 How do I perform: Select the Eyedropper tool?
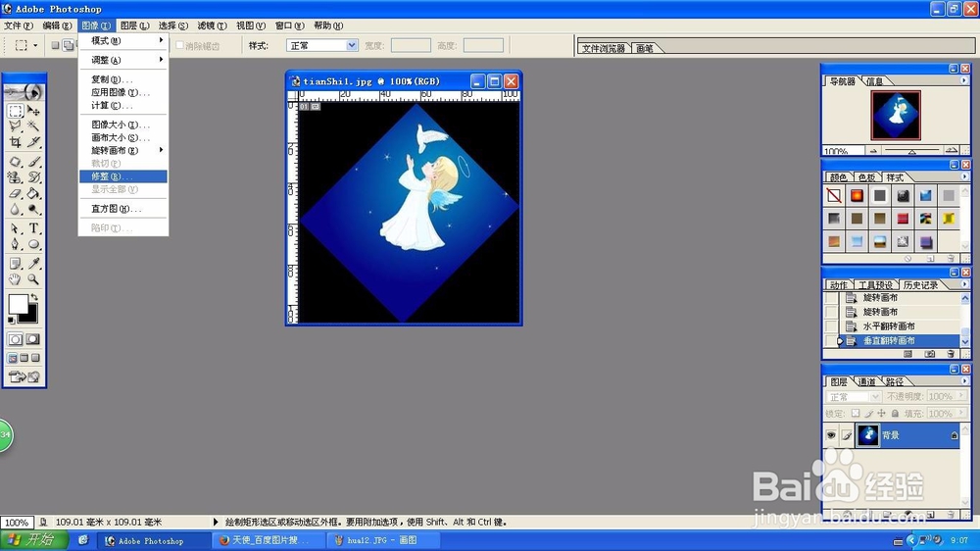(x=33, y=264)
